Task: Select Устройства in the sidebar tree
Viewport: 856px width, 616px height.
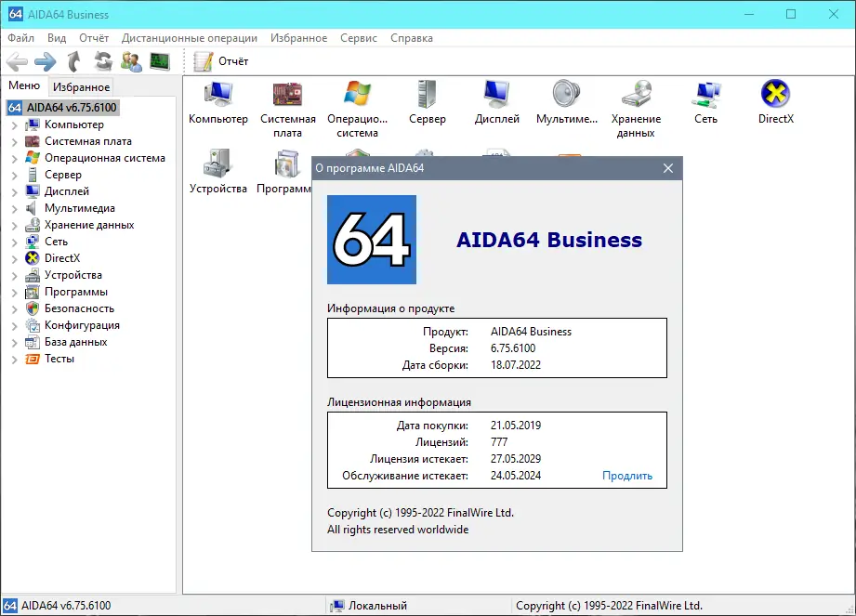Action: 73,275
